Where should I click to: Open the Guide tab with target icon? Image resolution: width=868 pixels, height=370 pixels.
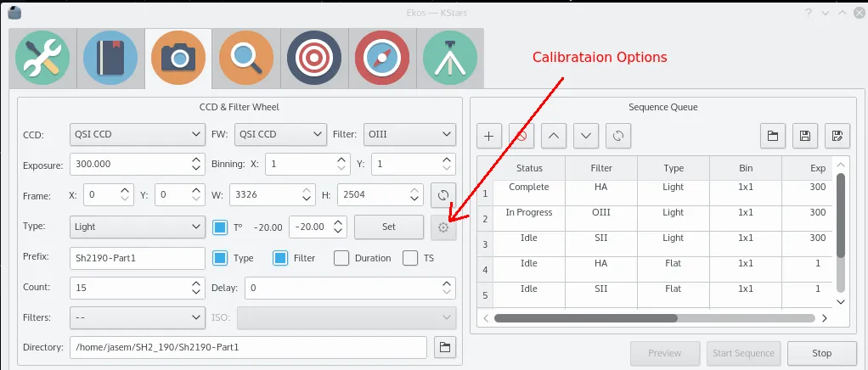[x=314, y=58]
